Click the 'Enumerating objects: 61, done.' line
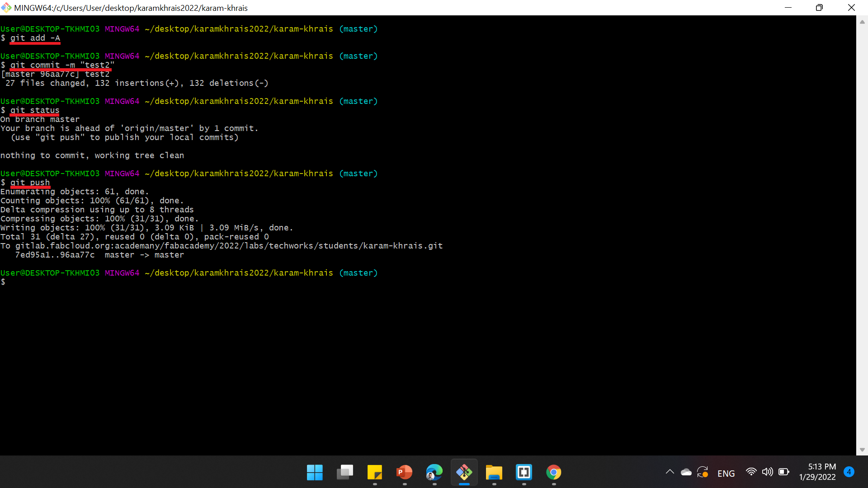This screenshot has width=868, height=488. (x=75, y=192)
